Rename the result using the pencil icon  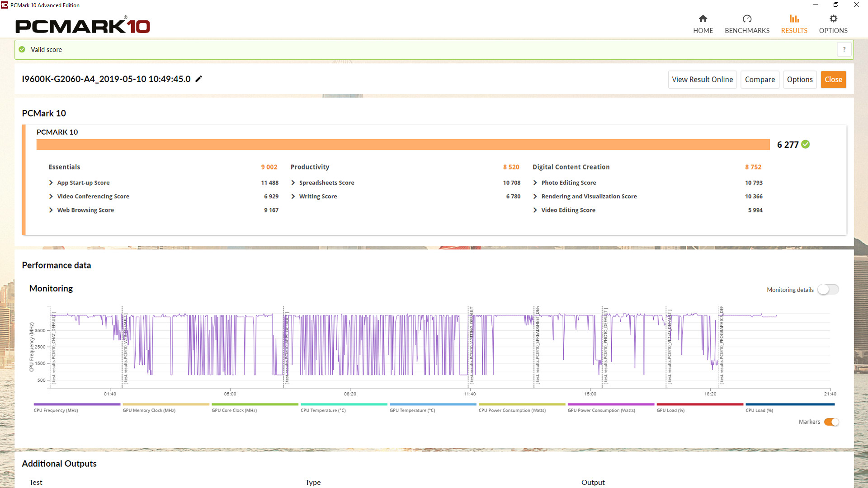click(199, 79)
